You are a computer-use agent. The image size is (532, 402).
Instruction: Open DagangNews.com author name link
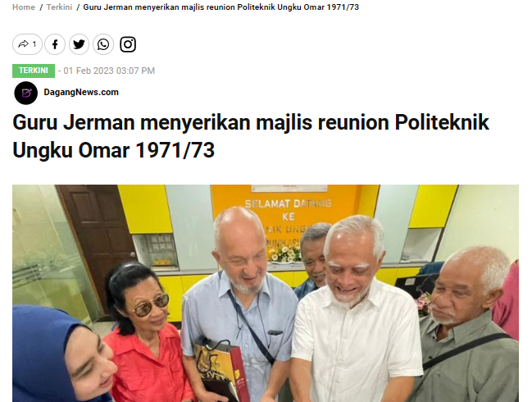click(x=81, y=92)
